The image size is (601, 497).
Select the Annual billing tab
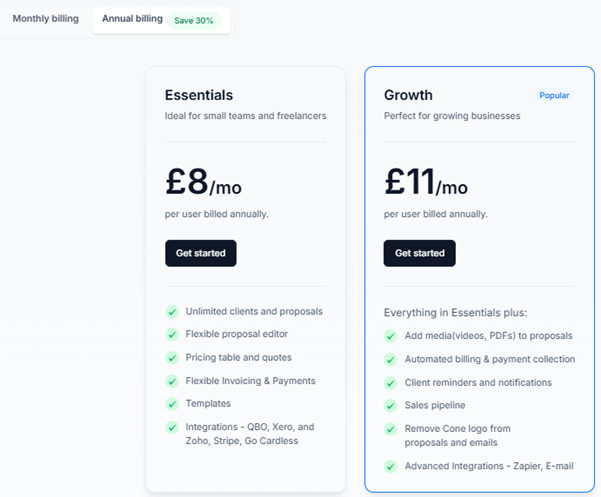pos(132,19)
